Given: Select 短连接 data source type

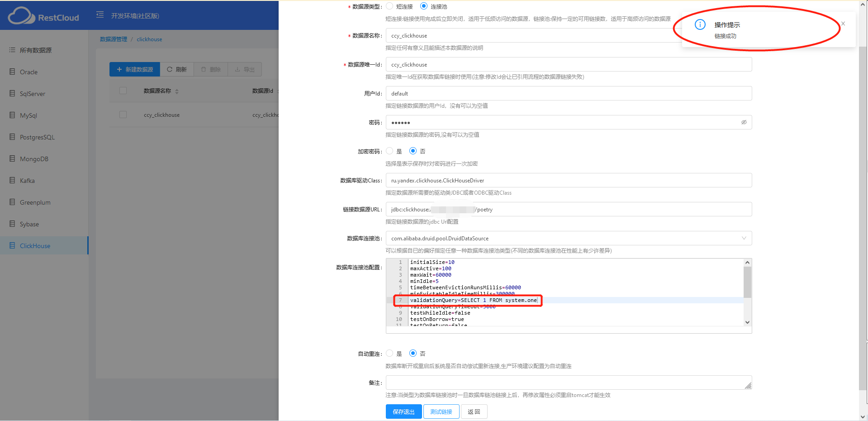Looking at the screenshot, I should pyautogui.click(x=389, y=6).
